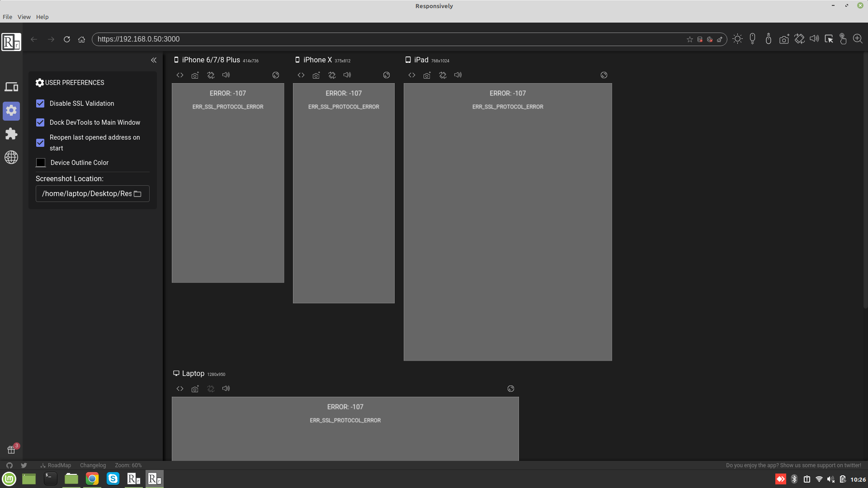Take screenshot of all devices from top toolbar
Image resolution: width=868 pixels, height=488 pixels.
pos(784,39)
